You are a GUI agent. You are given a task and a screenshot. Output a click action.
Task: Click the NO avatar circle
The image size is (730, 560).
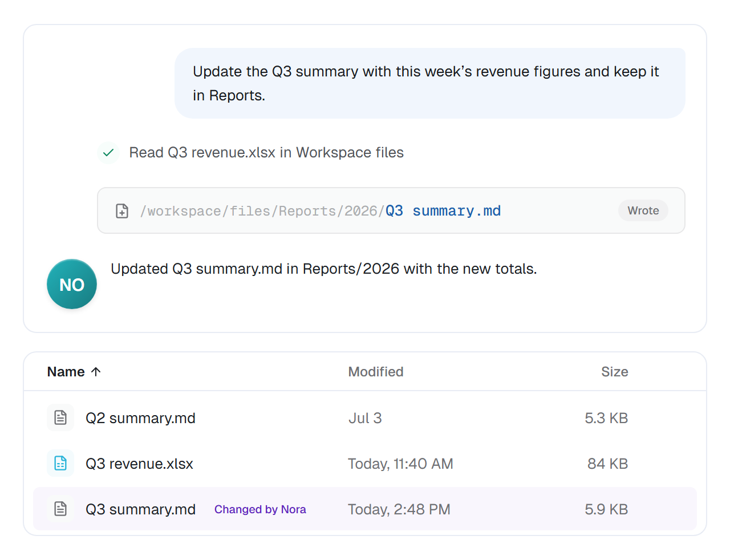72,284
